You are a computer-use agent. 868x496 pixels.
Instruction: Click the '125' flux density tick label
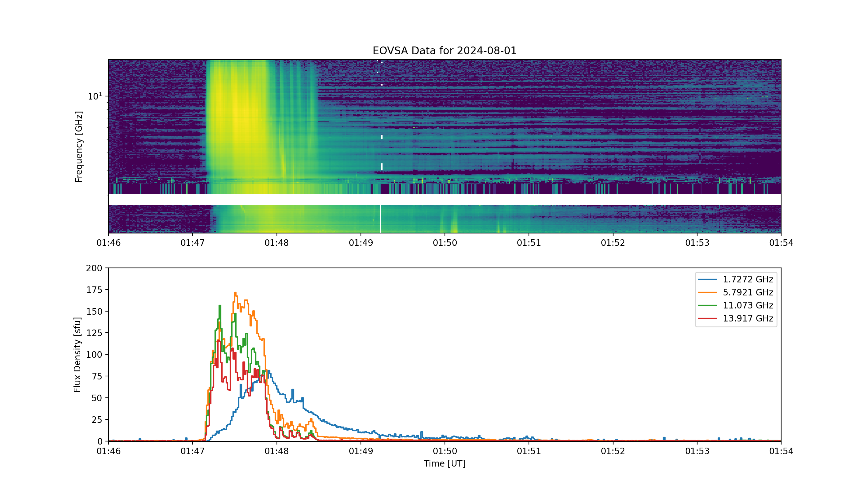94,333
